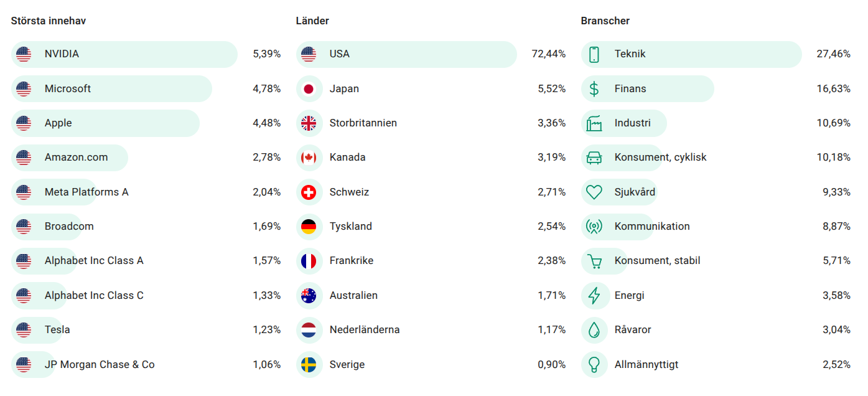Click the cyclical consumer car icon
This screenshot has width=868, height=396.
[x=594, y=158]
